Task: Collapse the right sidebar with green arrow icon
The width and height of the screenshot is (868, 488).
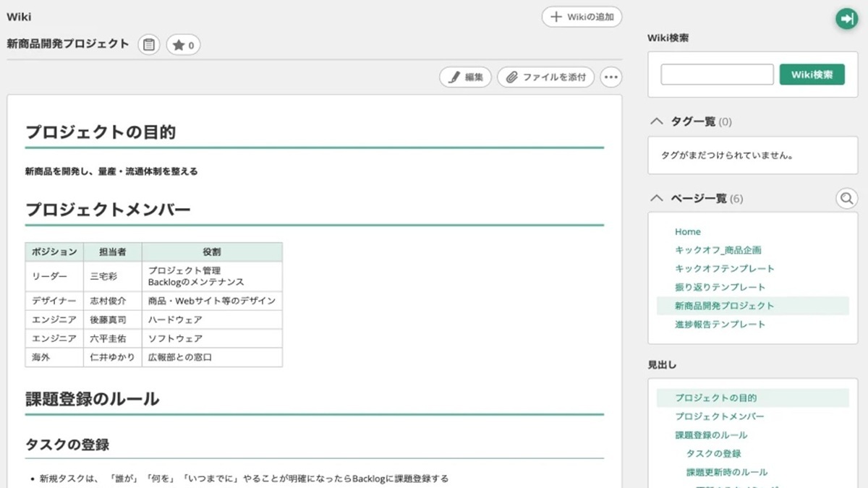Action: coord(846,20)
